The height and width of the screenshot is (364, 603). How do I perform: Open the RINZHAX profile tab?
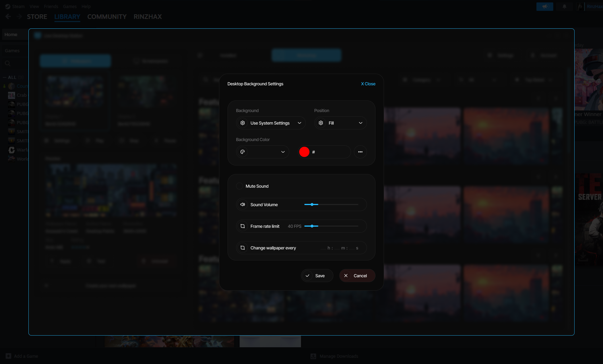click(x=148, y=17)
